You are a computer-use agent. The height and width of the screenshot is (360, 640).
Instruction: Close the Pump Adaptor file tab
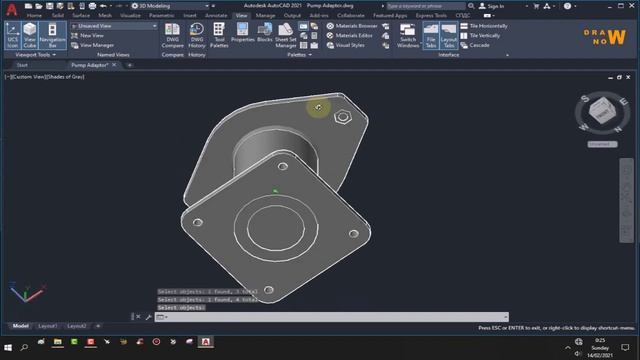pos(114,65)
